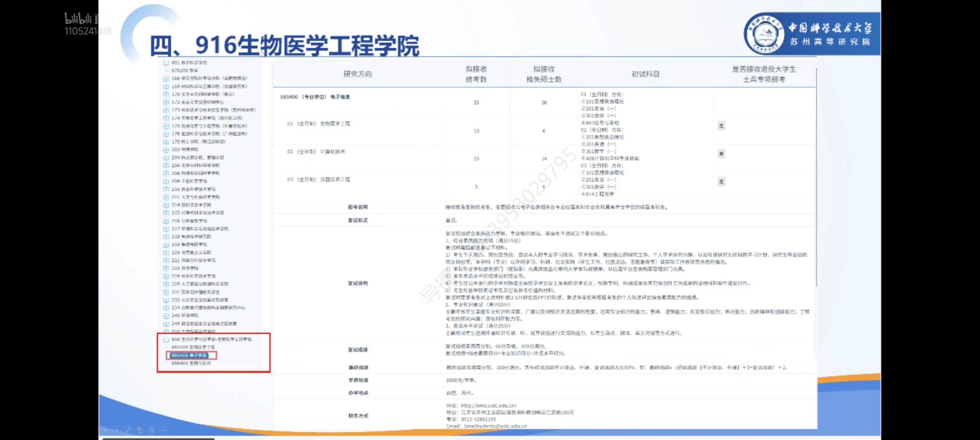Open the link http://bme.ustc.edu.cn/
Screen dimensions: 980x440
click(x=489, y=406)
